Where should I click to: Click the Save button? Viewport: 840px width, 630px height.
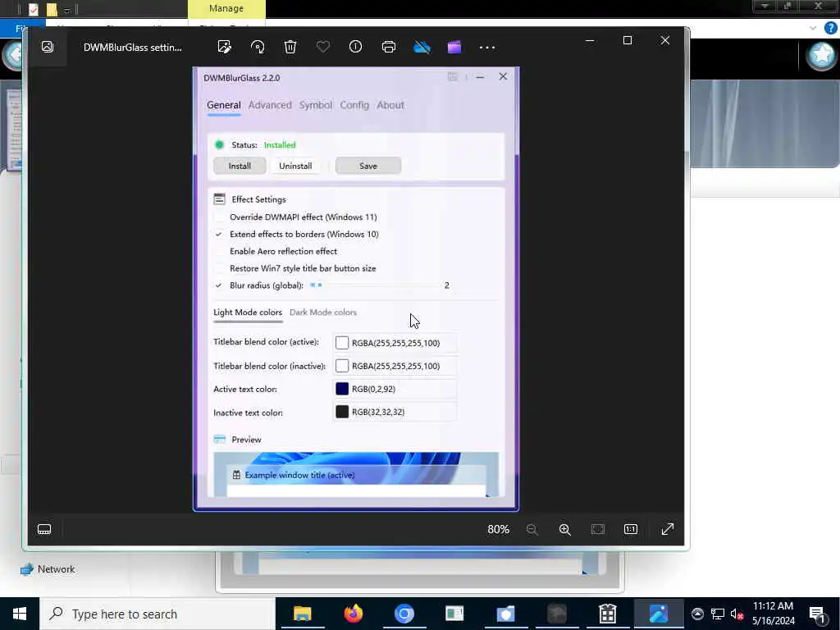coord(368,166)
